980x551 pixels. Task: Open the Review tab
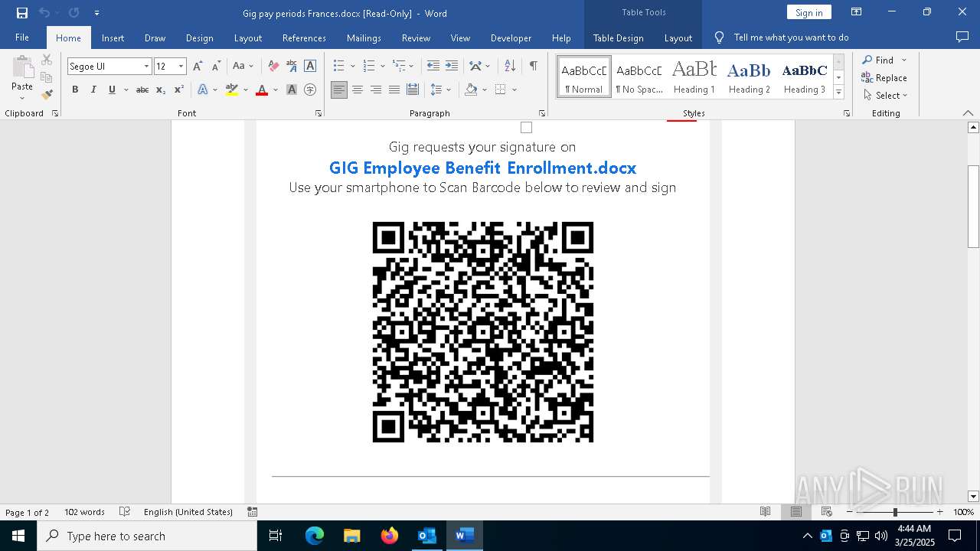pos(416,37)
